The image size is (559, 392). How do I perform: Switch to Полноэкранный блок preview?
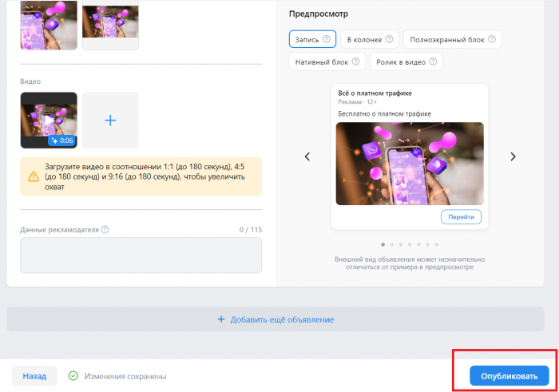click(x=447, y=39)
